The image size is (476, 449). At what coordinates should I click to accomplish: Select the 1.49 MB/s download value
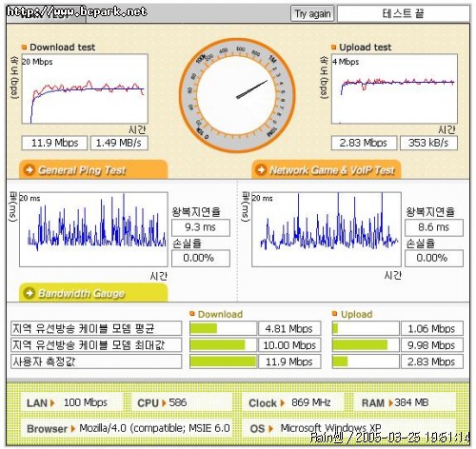point(119,143)
